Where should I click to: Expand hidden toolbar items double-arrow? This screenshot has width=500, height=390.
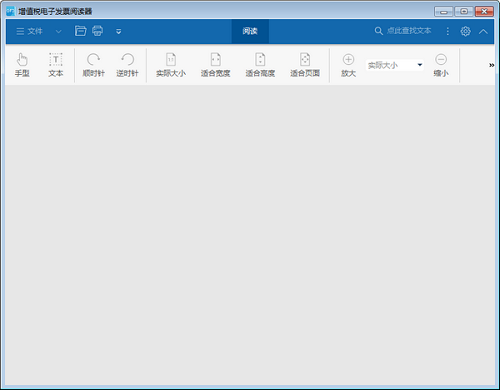coord(491,65)
